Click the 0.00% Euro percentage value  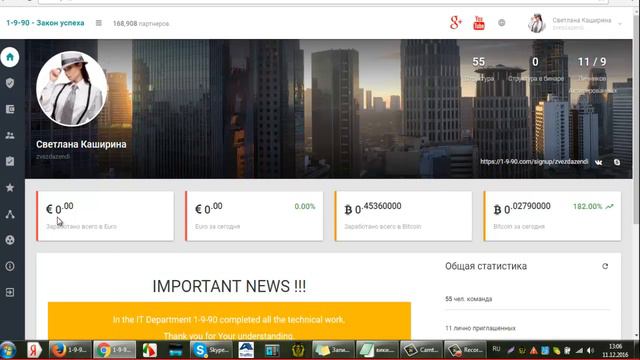click(x=305, y=207)
